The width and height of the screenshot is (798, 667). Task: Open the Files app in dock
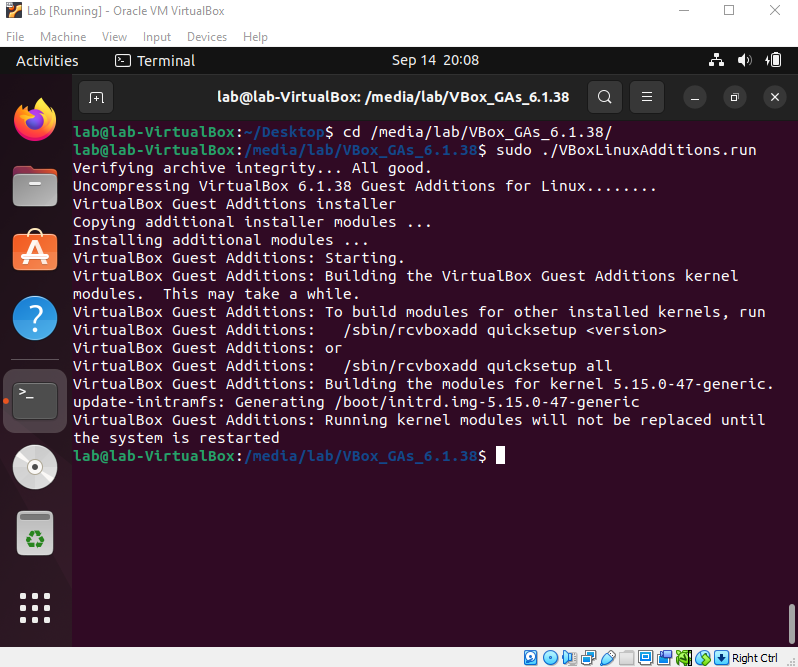click(35, 186)
